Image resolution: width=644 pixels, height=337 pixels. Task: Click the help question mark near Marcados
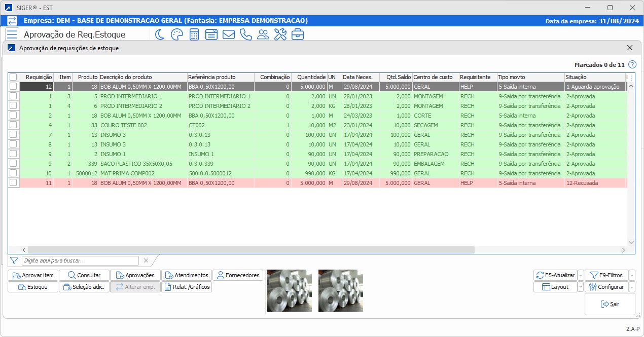(631, 64)
